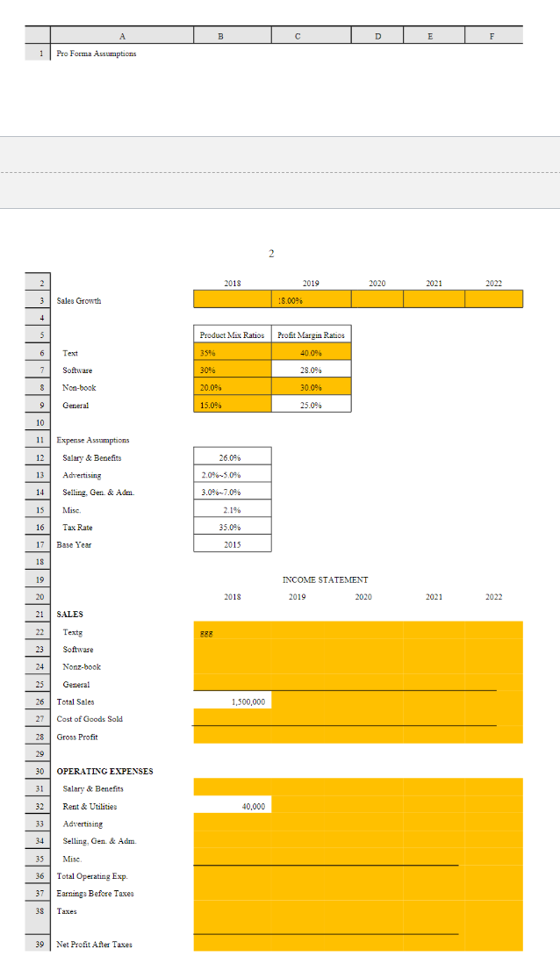Select row 17 header
The width and height of the screenshot is (560, 971).
pos(37,544)
